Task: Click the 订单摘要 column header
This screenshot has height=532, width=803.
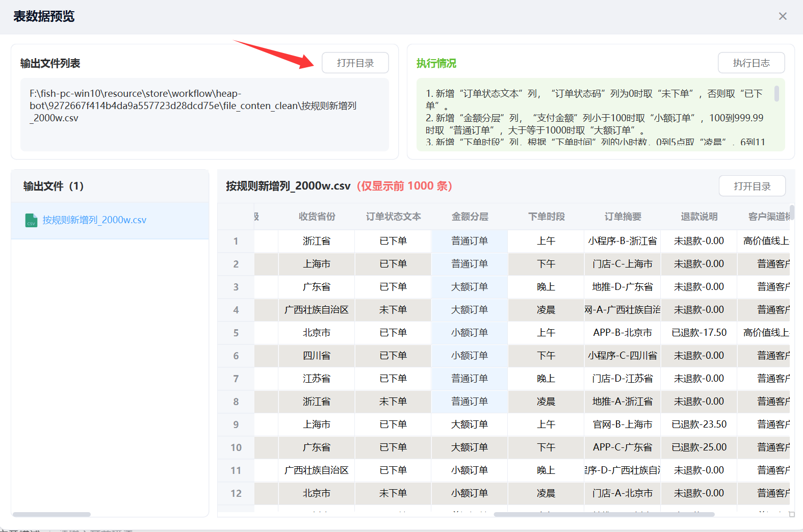Action: 623,217
